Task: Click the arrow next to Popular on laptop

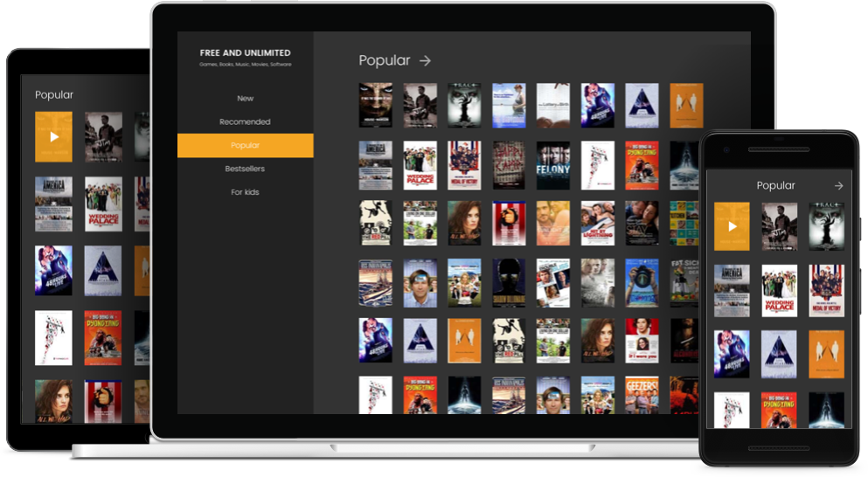Action: tap(425, 60)
